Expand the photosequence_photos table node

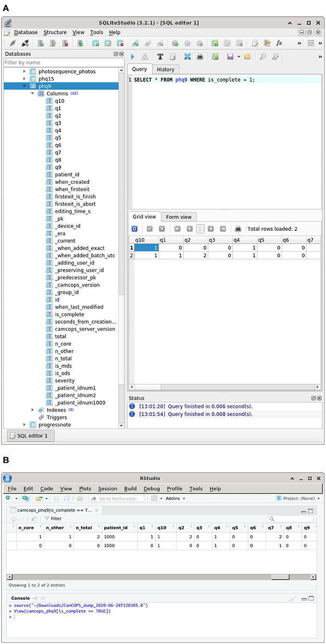[x=25, y=72]
